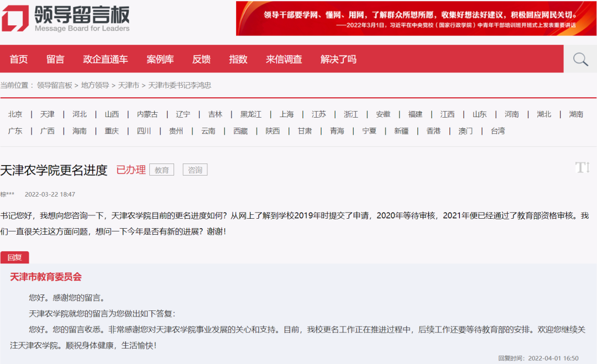Click the replier name 天津市教育委员会
Viewport: 597px width, 364px height.
pyautogui.click(x=46, y=277)
